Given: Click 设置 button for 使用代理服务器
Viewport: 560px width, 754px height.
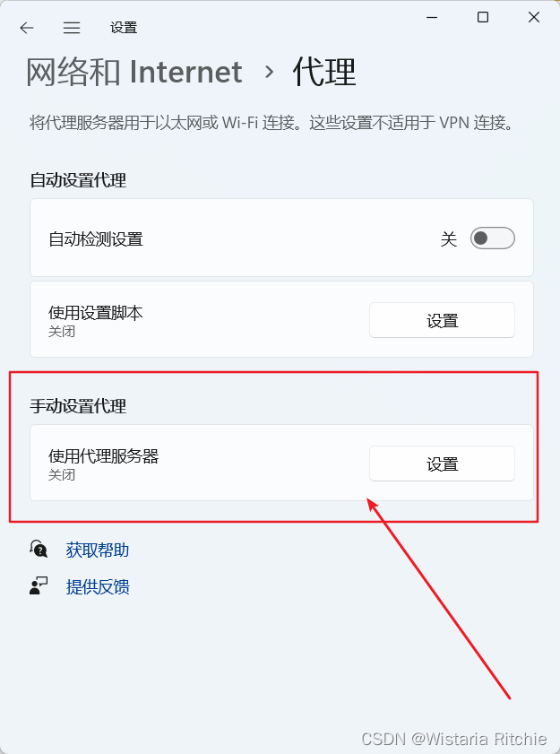Looking at the screenshot, I should point(442,464).
